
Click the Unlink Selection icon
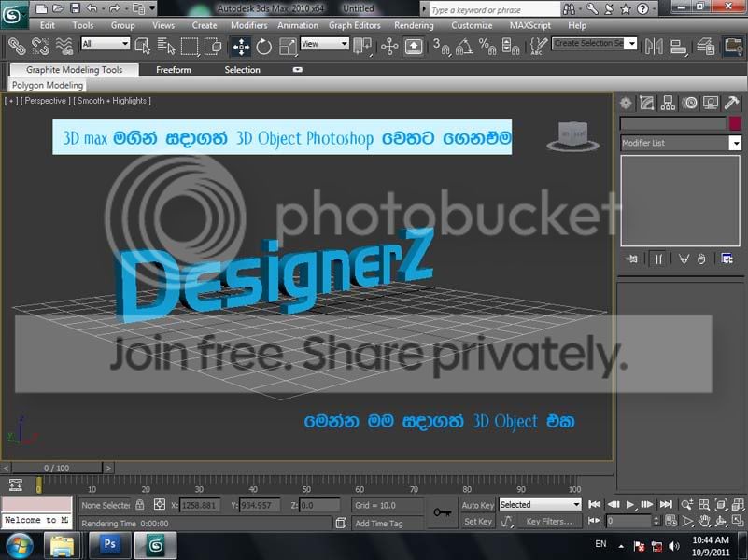point(40,47)
